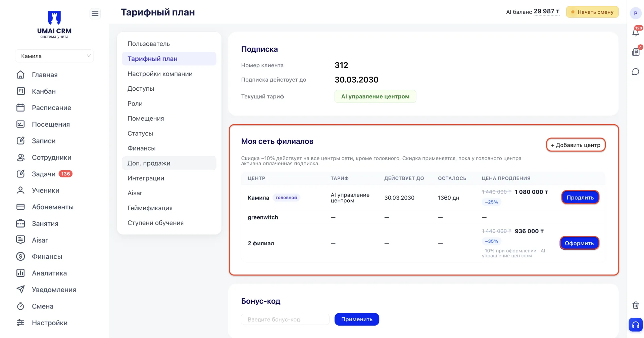The height and width of the screenshot is (338, 644).
Task: Open Смена in the sidebar
Action: (43, 306)
